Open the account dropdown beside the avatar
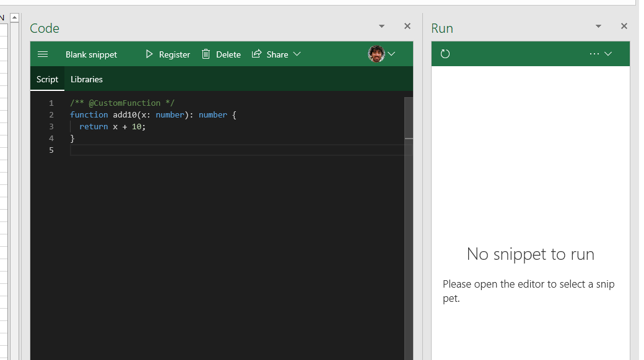644x360 pixels. [x=392, y=54]
